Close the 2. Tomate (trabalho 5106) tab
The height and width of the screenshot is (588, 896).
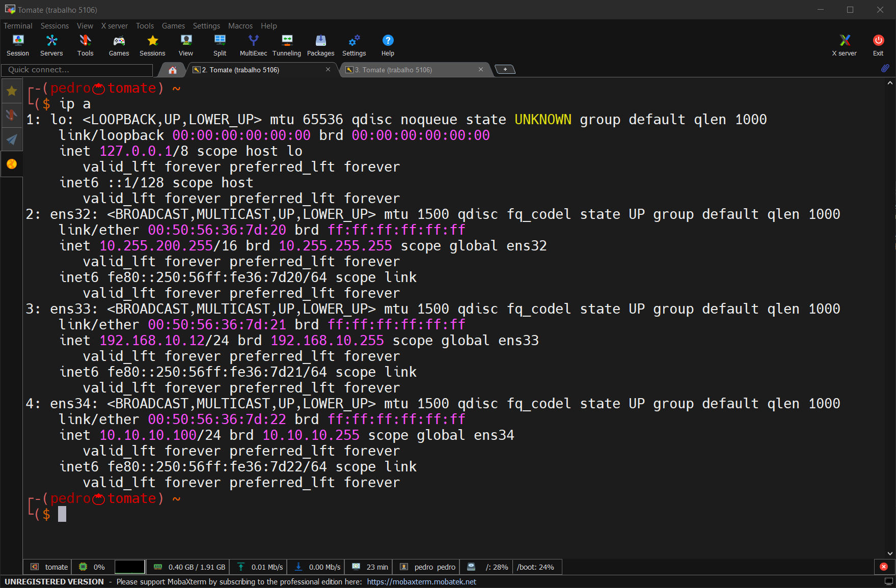pyautogui.click(x=328, y=70)
